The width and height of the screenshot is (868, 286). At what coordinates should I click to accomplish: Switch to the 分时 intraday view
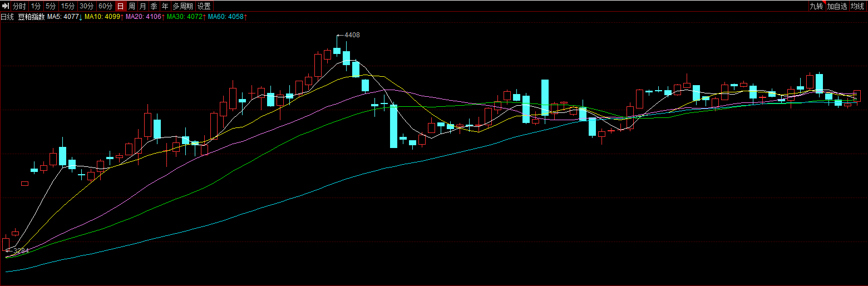(x=19, y=6)
